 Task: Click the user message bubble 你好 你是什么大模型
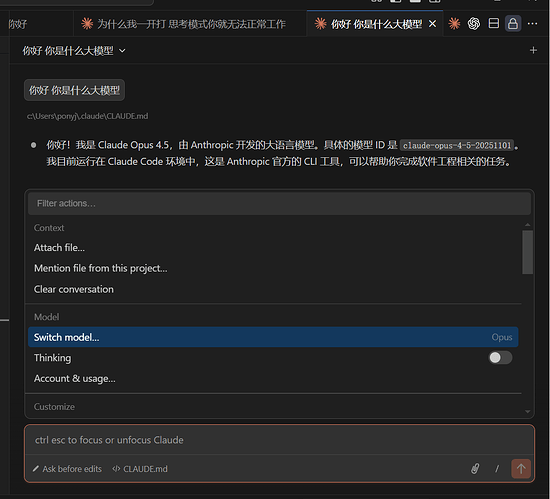[x=74, y=90]
